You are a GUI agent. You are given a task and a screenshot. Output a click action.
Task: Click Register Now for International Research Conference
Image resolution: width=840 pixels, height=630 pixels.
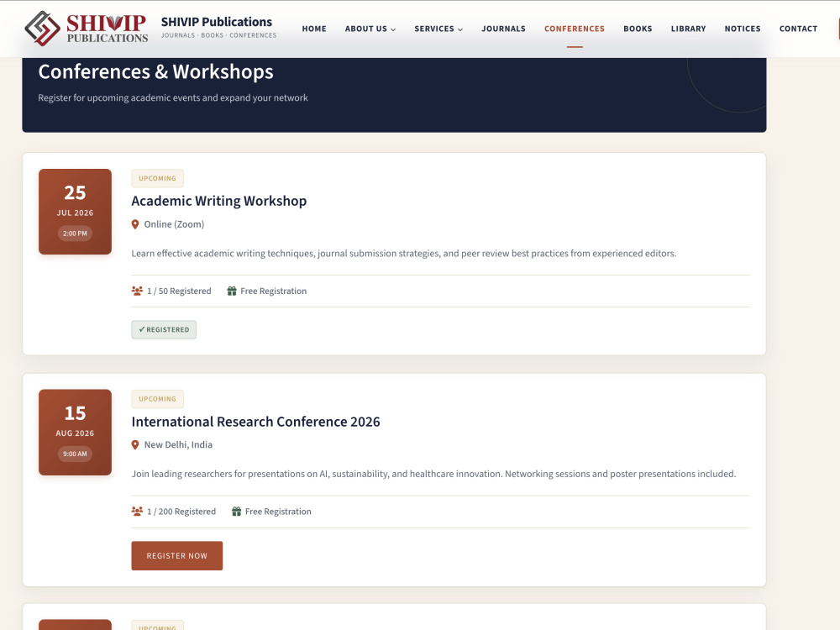176,556
